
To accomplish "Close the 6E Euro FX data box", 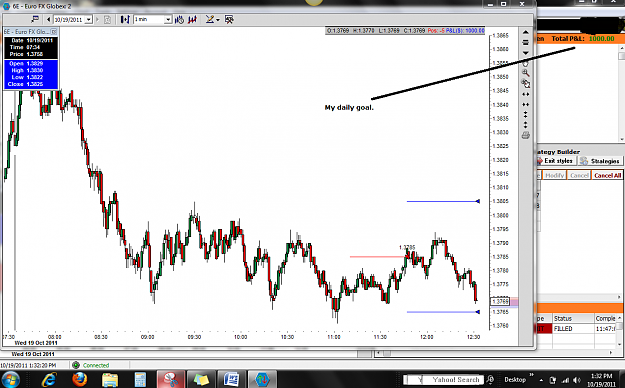I will pos(54,32).
